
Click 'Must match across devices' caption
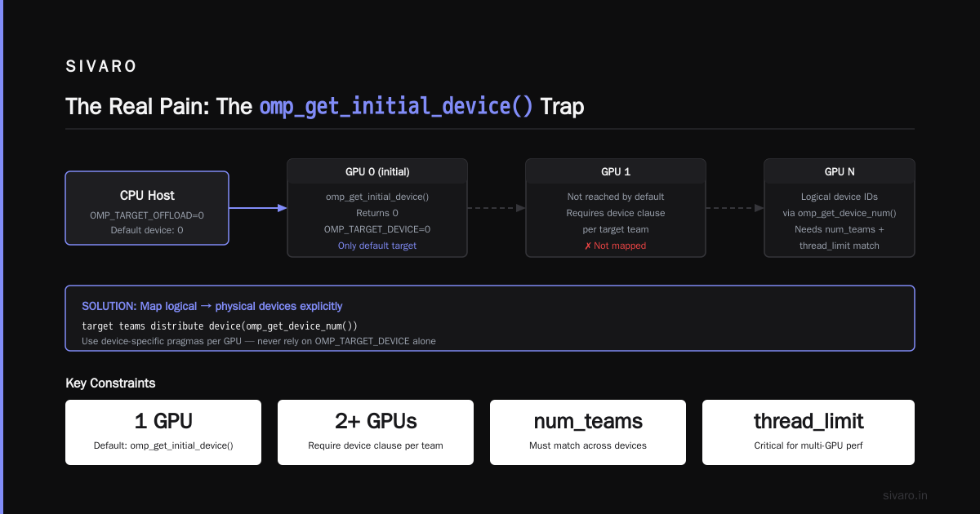point(588,445)
